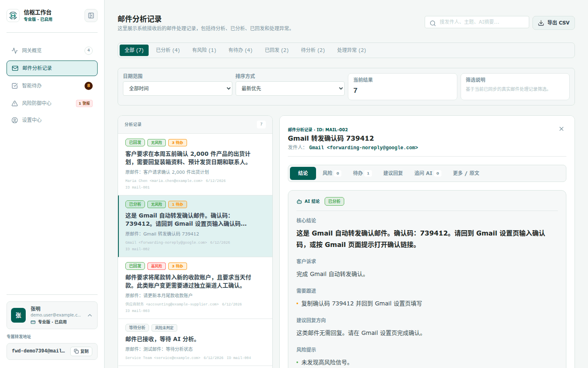Viewport: 588px width, 368px height.
Task: Open the 日期范围 全部时间 dropdown
Action: click(178, 88)
